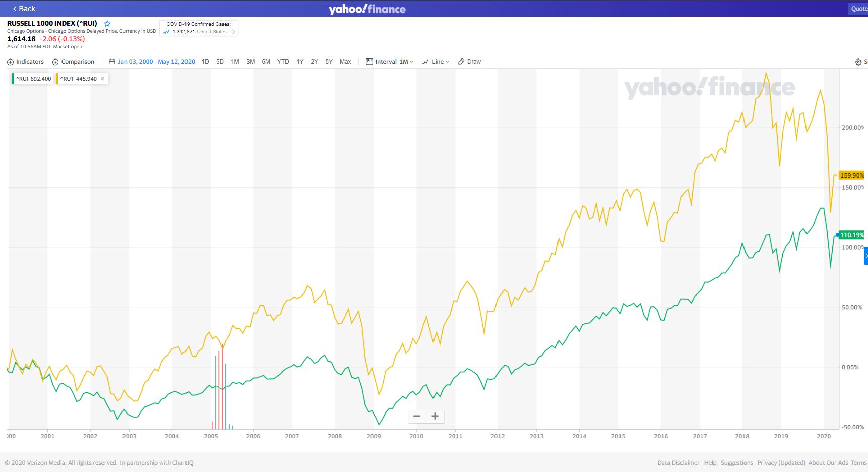Activate the Draw tool

pyautogui.click(x=469, y=62)
